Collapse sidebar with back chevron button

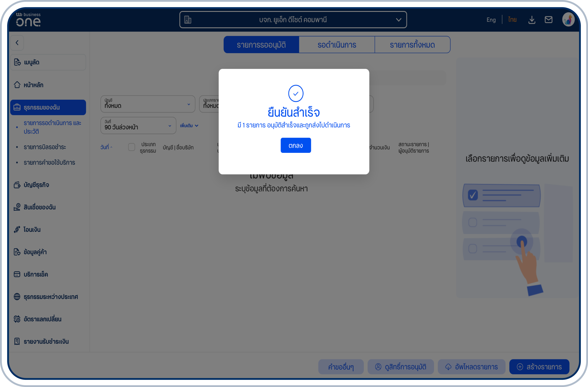point(17,43)
